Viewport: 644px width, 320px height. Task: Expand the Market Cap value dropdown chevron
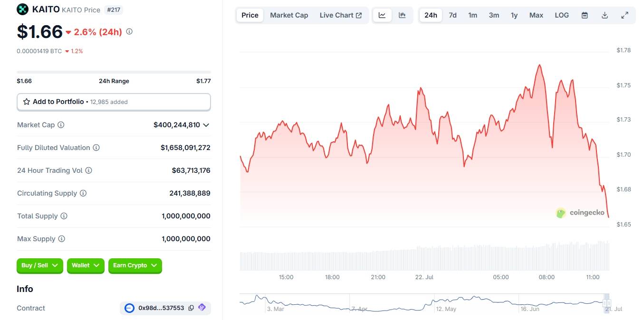tap(206, 125)
